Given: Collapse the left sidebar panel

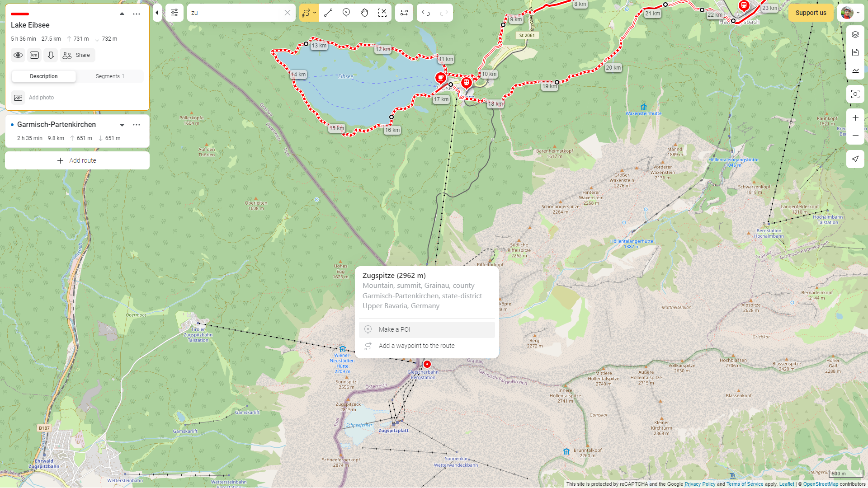Looking at the screenshot, I should click(157, 13).
